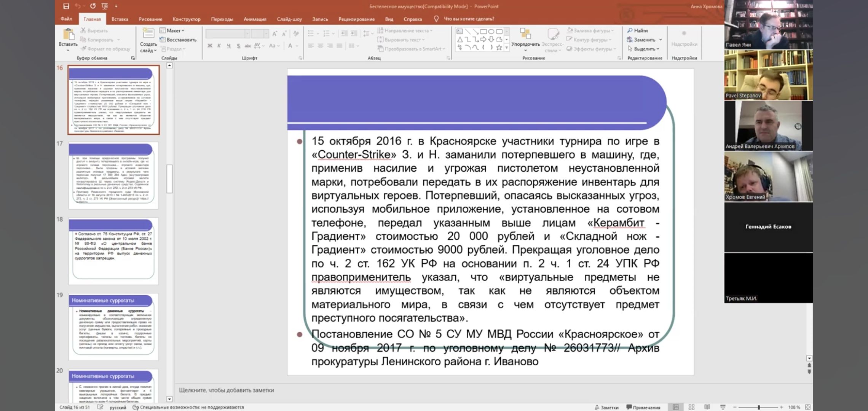Click the 108% zoom level value
The height and width of the screenshot is (411, 868).
click(794, 407)
